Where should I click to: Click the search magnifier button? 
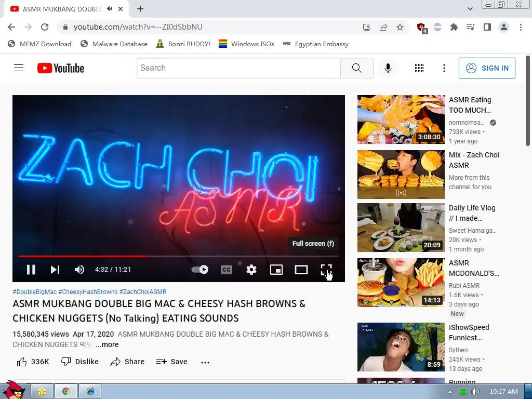tap(356, 68)
